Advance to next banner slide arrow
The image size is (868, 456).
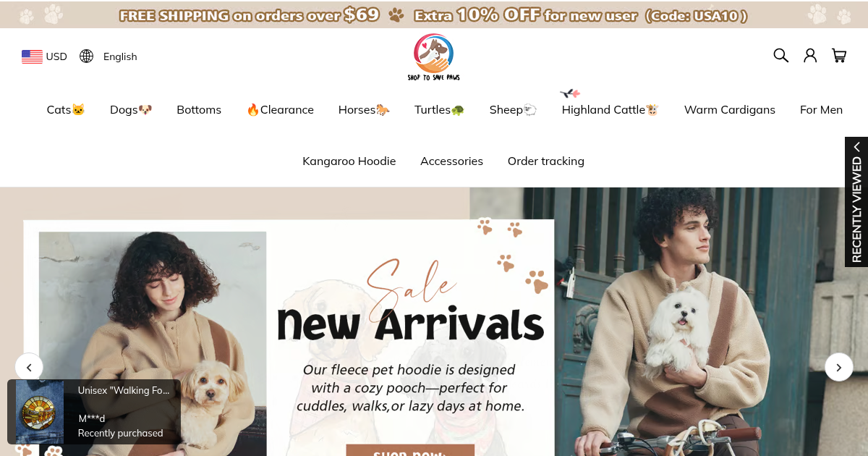coord(839,367)
